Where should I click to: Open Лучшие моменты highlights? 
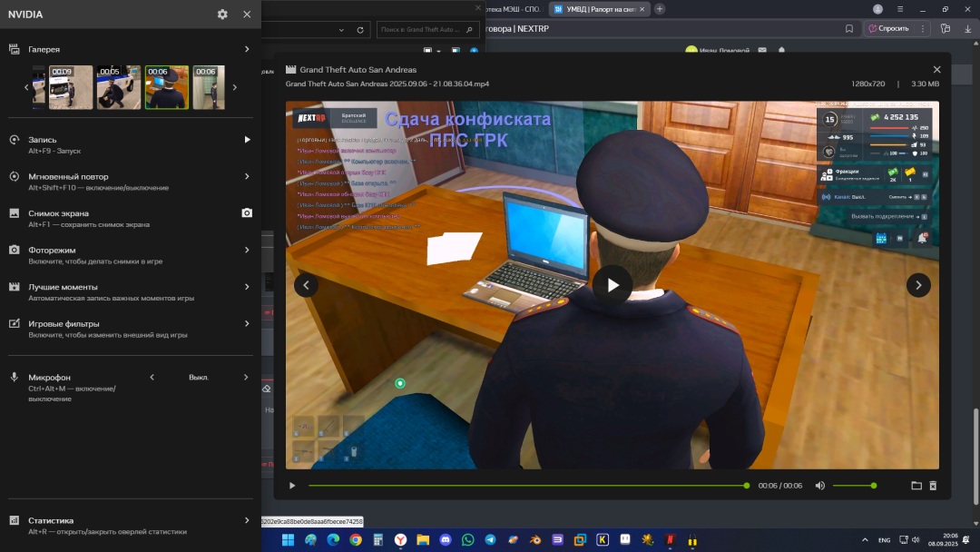click(63, 287)
